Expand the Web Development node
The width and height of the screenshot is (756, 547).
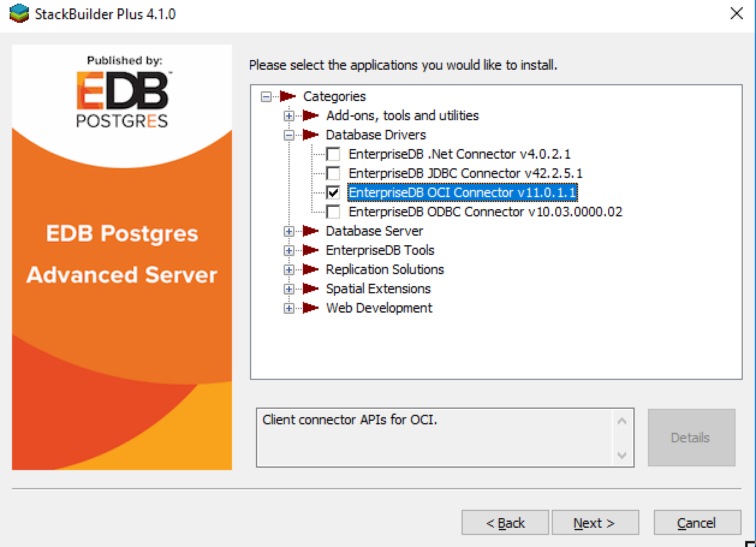pyautogui.click(x=289, y=308)
